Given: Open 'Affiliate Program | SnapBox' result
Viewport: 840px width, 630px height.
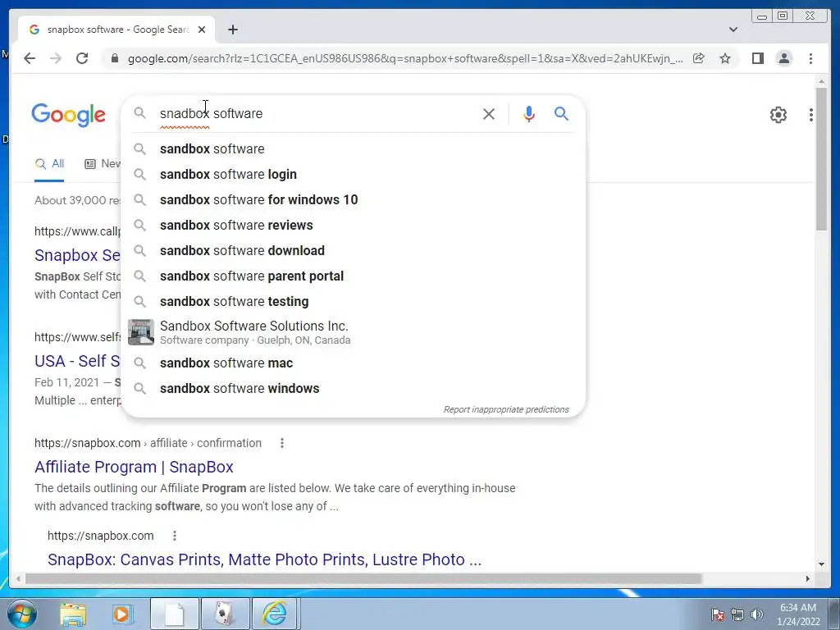Looking at the screenshot, I should point(134,467).
